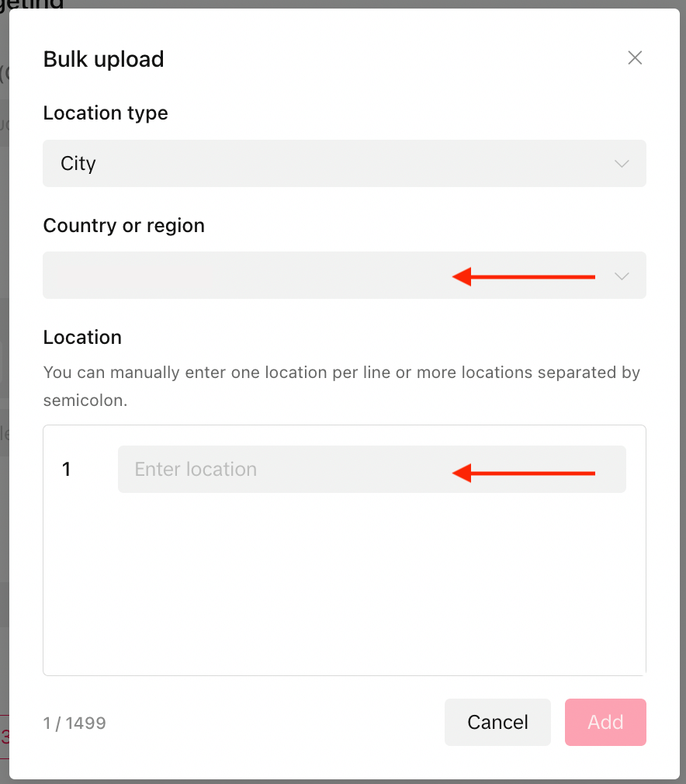The height and width of the screenshot is (784, 686).
Task: Click the Location entry area below the instructions
Action: click(x=344, y=550)
